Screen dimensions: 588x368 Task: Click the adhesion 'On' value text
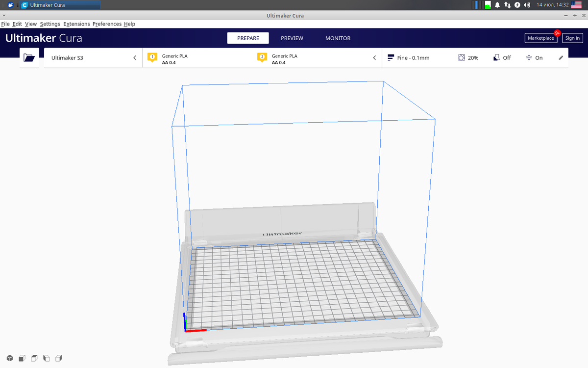(x=539, y=58)
